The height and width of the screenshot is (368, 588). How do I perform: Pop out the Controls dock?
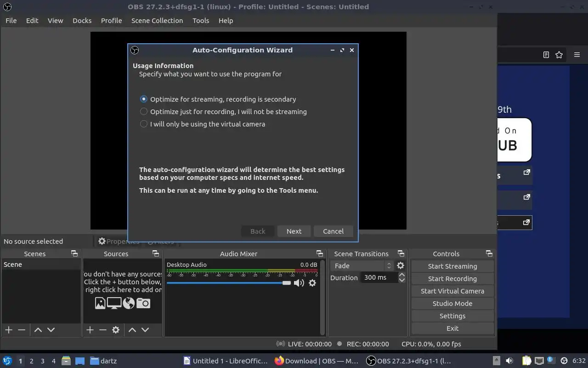pyautogui.click(x=489, y=253)
